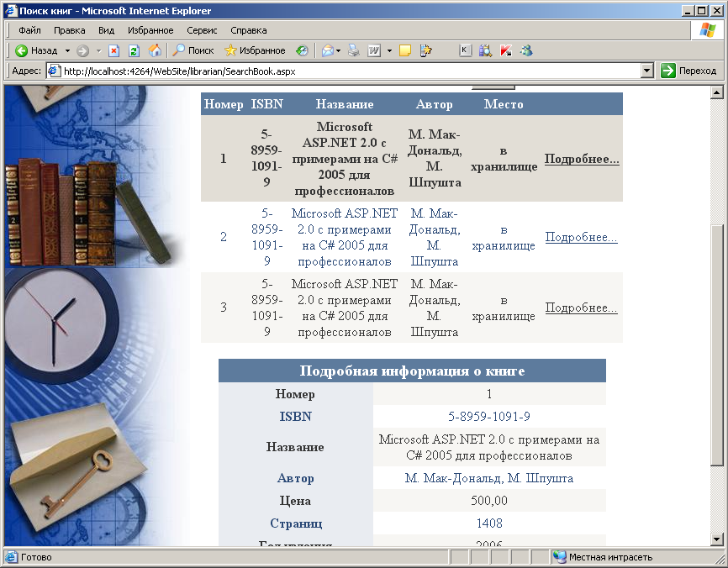This screenshot has height=568, width=728.
Task: Click the Цена label in details
Action: (295, 501)
